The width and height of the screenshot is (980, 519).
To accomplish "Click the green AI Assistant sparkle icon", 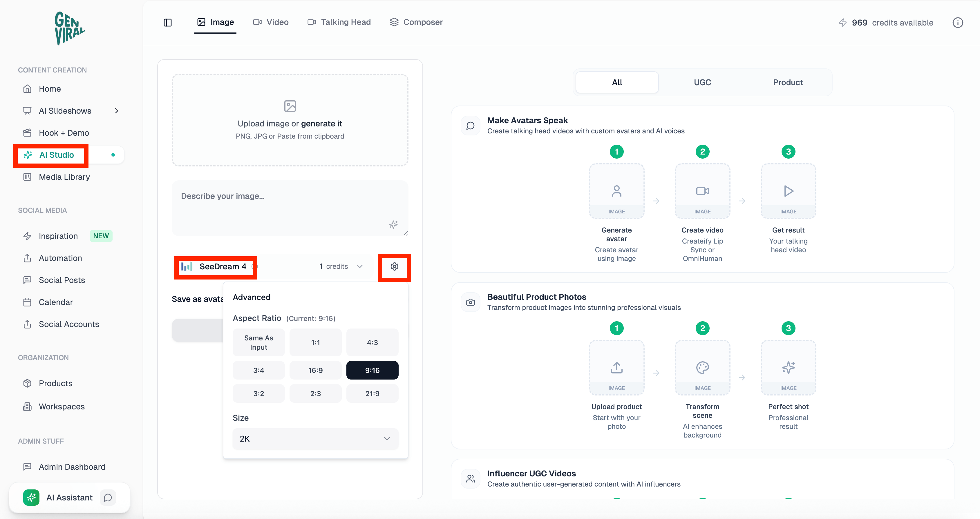I will tap(31, 498).
